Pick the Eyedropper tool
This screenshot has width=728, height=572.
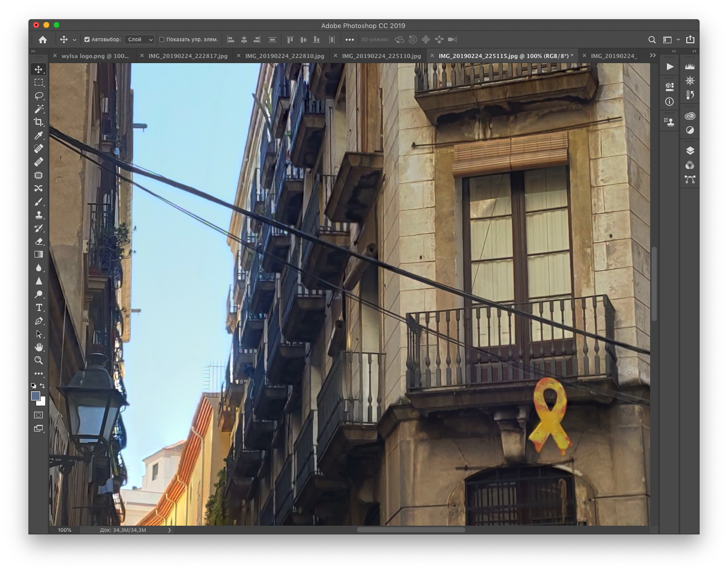pos(39,135)
